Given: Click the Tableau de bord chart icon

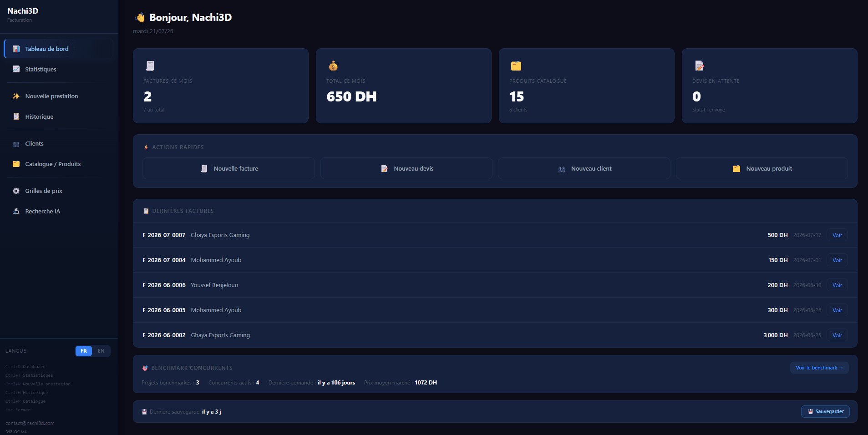Looking at the screenshot, I should tap(16, 49).
